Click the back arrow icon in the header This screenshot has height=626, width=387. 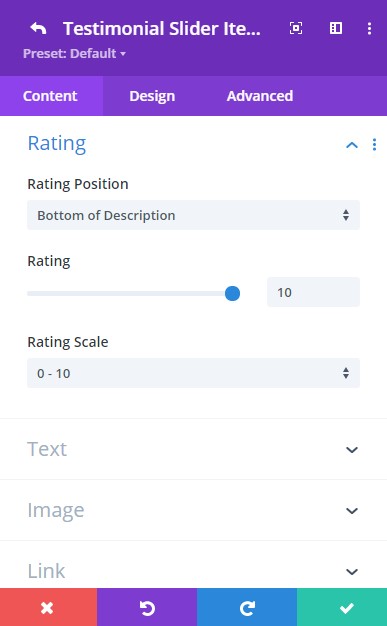click(38, 29)
